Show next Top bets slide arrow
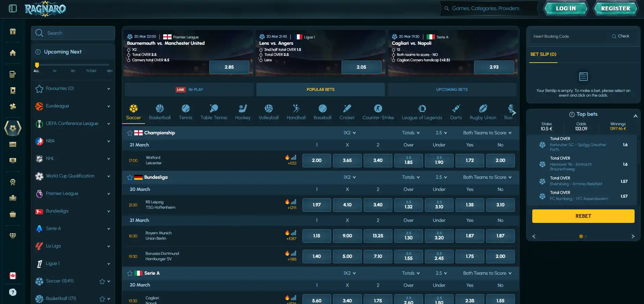This screenshot has height=304, width=644. [x=633, y=236]
